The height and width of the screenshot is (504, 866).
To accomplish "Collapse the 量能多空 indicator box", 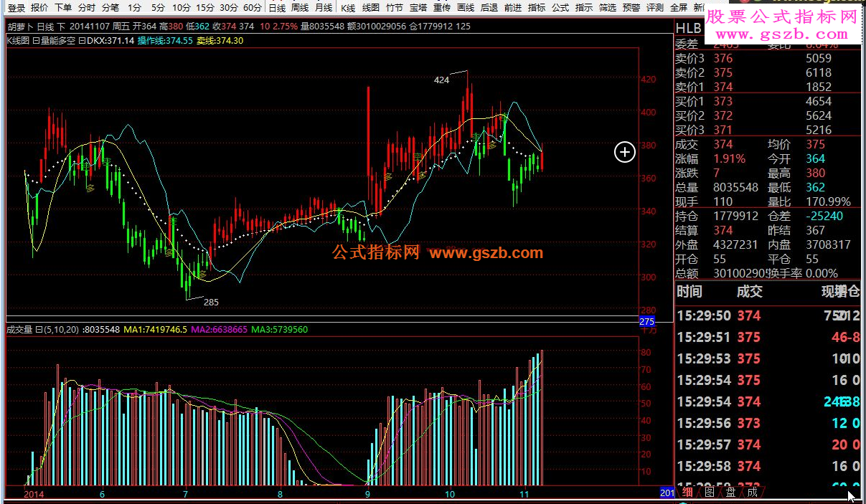I will [x=36, y=41].
